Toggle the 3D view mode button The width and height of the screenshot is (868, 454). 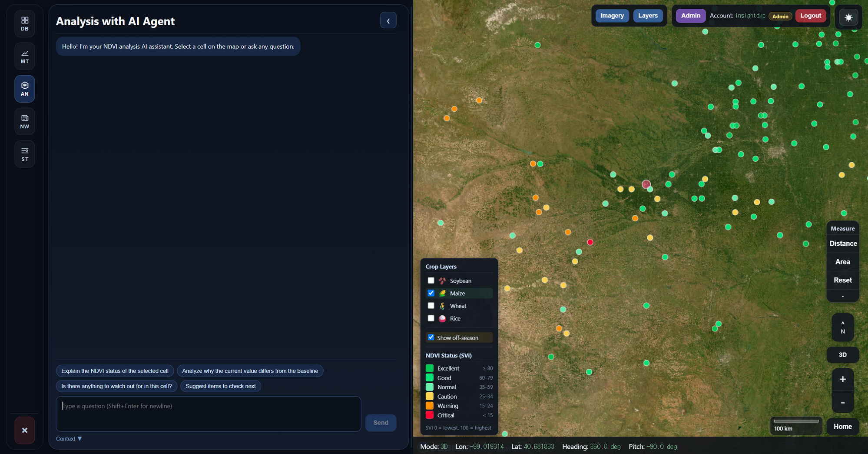click(x=842, y=355)
